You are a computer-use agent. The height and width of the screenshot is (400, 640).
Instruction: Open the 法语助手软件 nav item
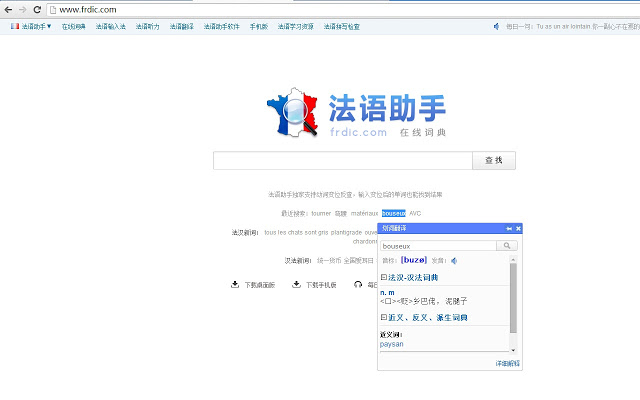click(x=222, y=27)
